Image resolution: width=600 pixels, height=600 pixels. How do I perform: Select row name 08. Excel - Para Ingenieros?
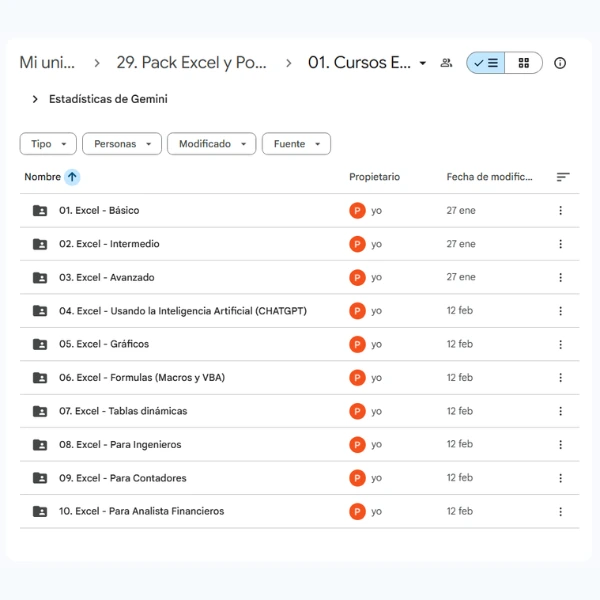[120, 445]
